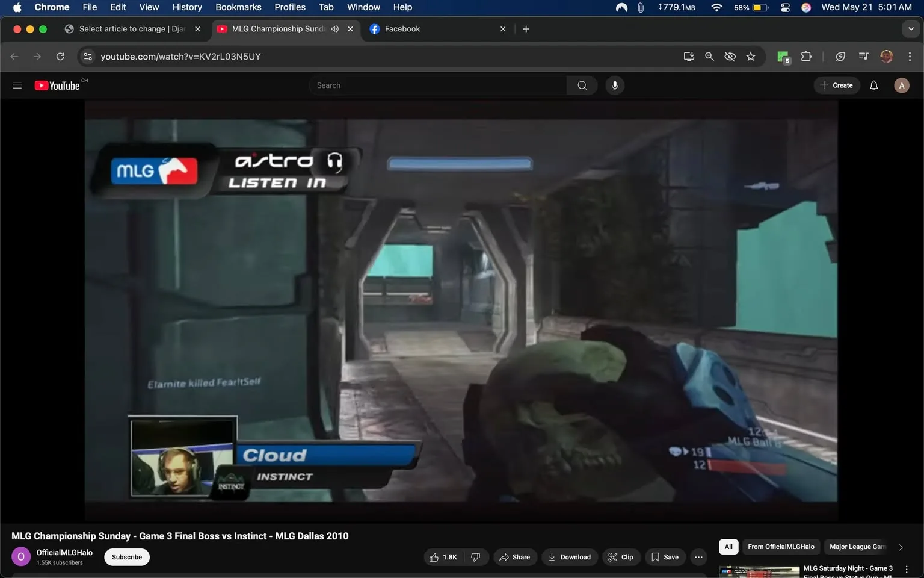Toggle the show-hidden-content eye icon in toolbar
This screenshot has height=578, width=924.
(x=730, y=56)
